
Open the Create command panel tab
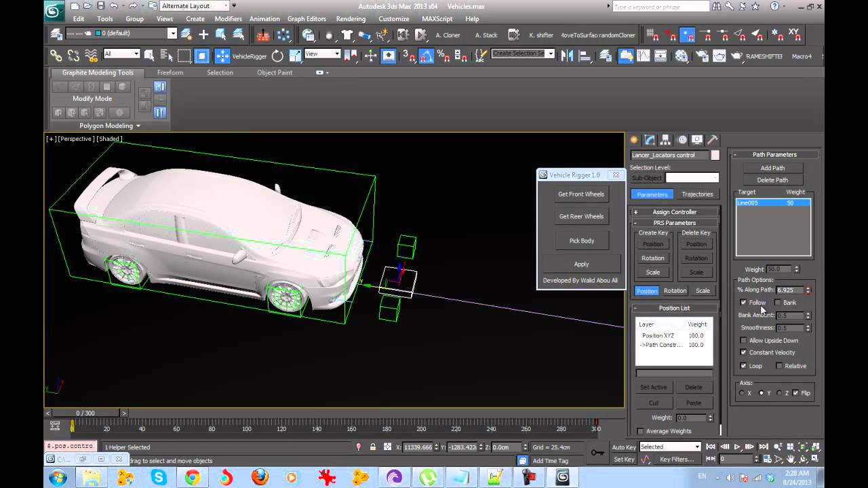[x=635, y=140]
